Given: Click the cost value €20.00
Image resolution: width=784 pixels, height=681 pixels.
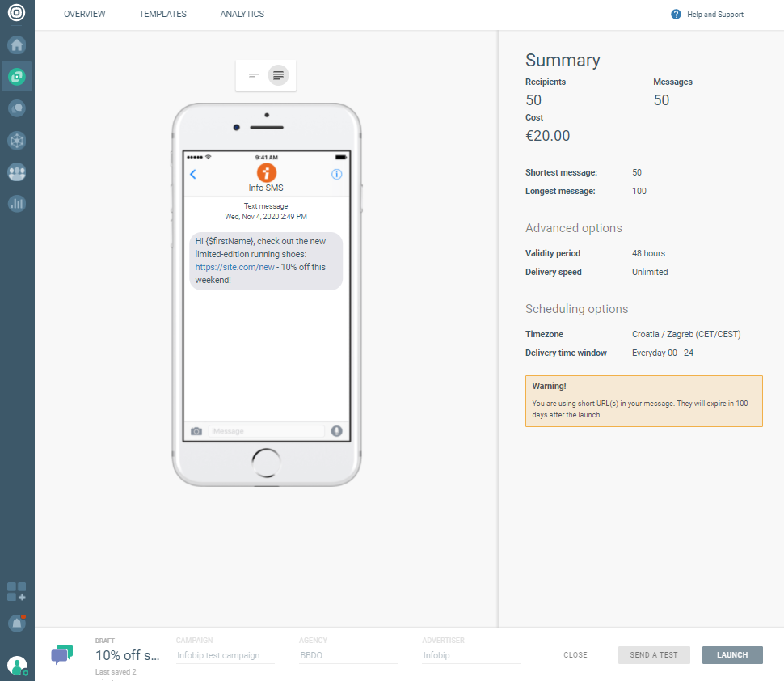Looking at the screenshot, I should [547, 136].
